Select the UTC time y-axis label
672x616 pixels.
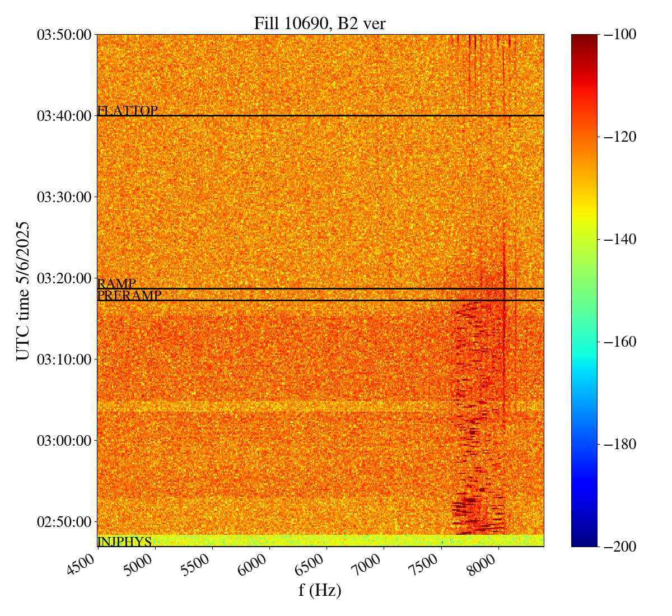pyautogui.click(x=23, y=290)
